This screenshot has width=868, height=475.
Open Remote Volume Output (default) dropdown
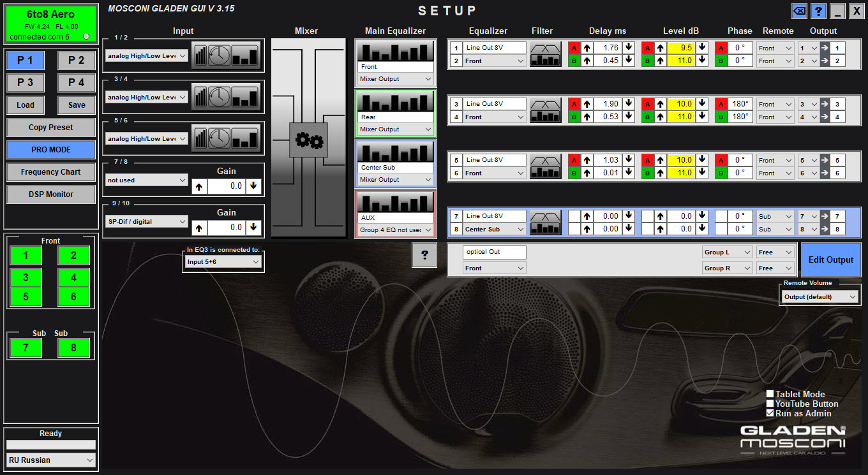(819, 296)
